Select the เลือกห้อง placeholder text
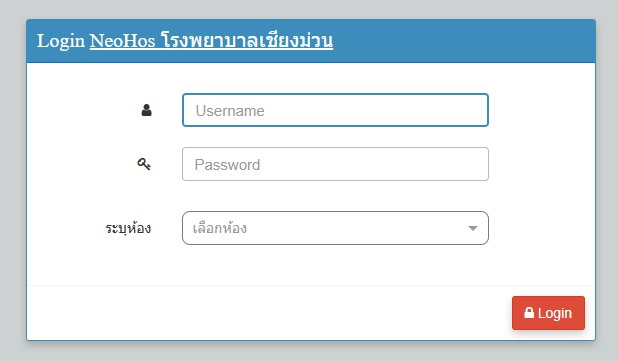The image size is (618, 361). (x=220, y=228)
